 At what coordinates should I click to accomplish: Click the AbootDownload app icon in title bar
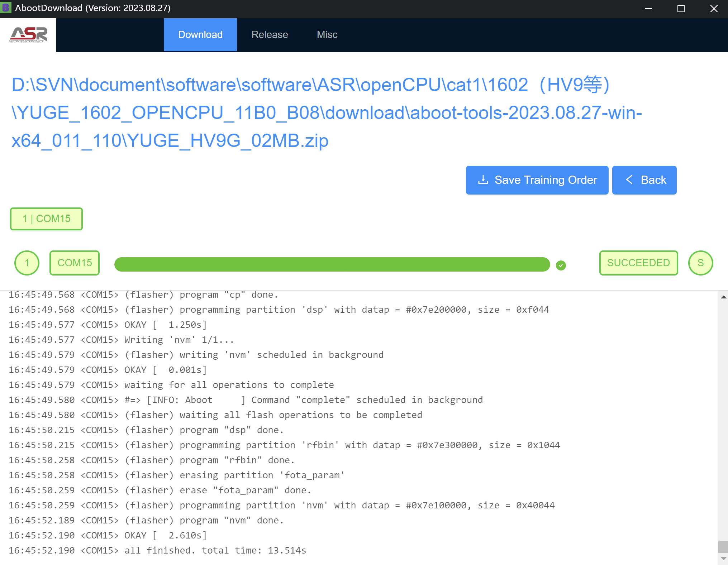(x=6, y=8)
